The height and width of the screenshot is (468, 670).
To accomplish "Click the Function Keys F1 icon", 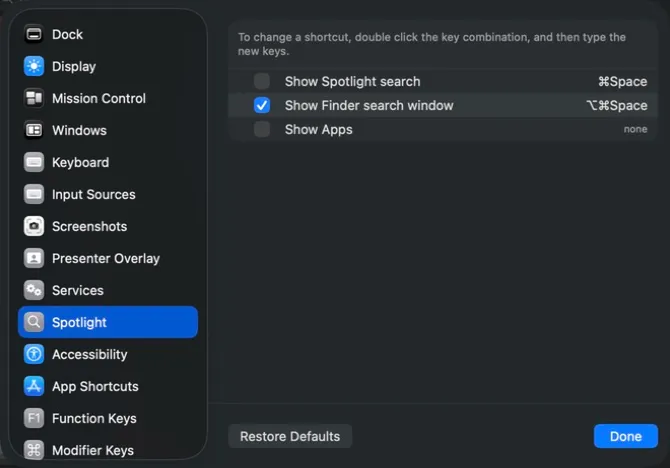I will click(34, 418).
